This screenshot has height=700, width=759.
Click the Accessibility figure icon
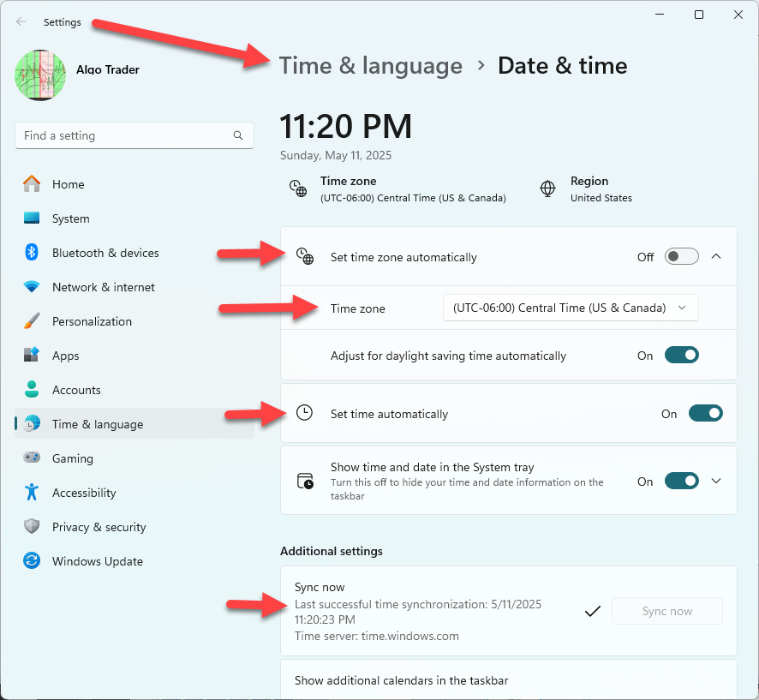click(32, 492)
